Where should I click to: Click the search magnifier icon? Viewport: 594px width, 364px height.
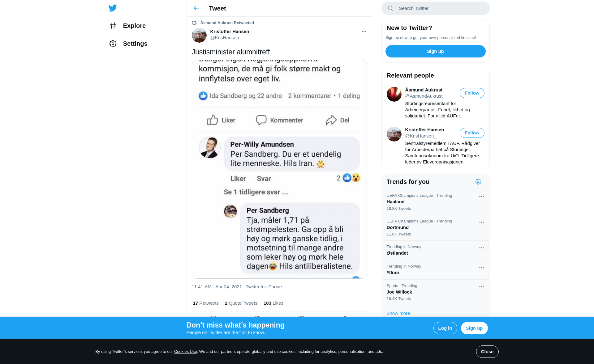click(390, 8)
